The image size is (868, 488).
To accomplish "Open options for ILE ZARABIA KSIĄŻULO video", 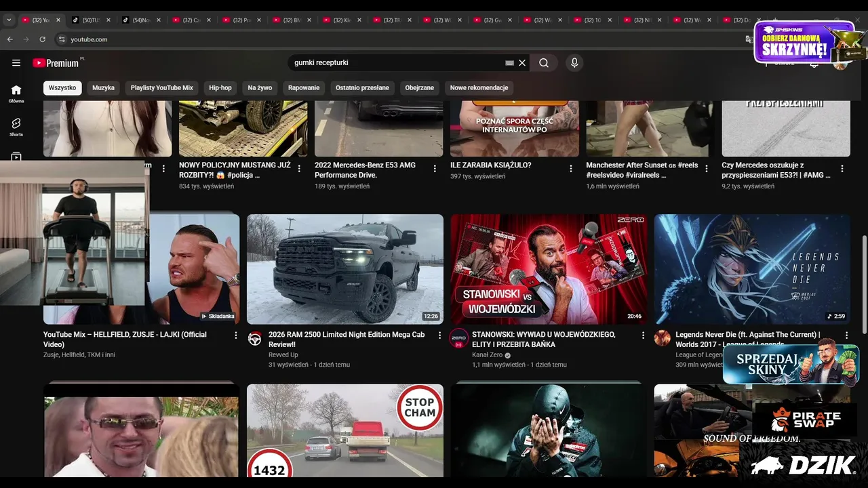I will point(570,169).
